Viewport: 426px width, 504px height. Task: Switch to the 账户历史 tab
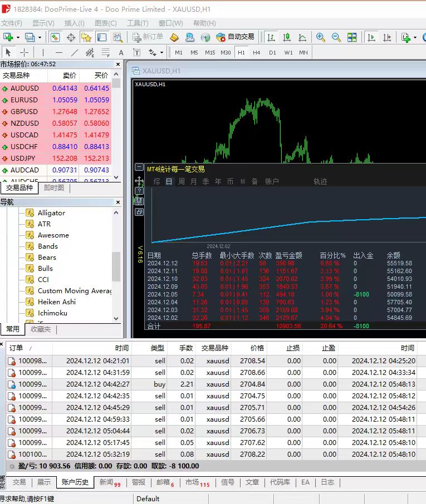(75, 482)
